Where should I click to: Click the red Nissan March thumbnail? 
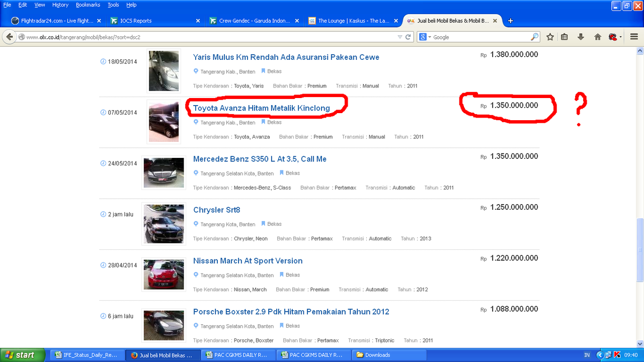coord(164,275)
